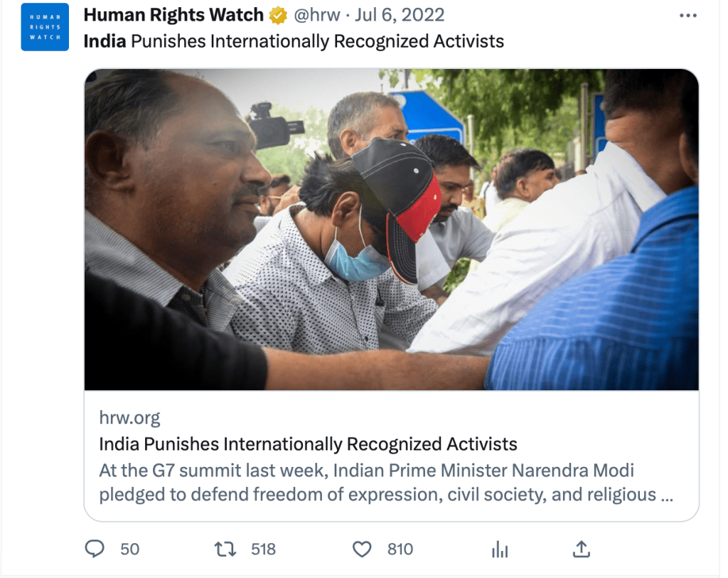Click the share upload arrow icon
Image resolution: width=728 pixels, height=578 pixels.
pos(581,549)
